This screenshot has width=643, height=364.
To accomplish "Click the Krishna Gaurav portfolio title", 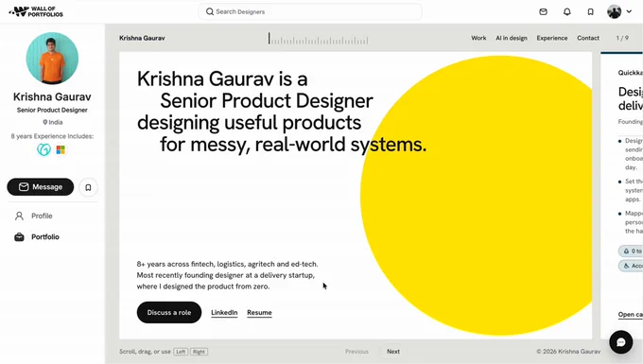I will pyautogui.click(x=142, y=38).
